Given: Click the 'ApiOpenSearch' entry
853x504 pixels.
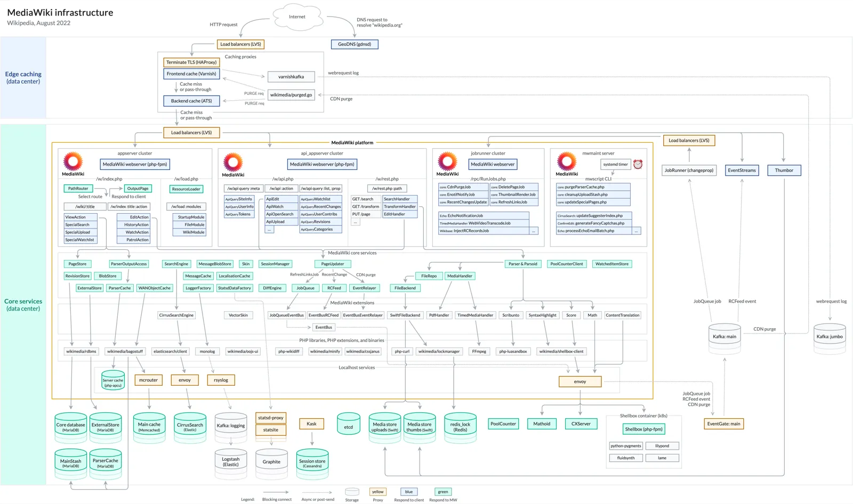Looking at the screenshot, I should 281,214.
